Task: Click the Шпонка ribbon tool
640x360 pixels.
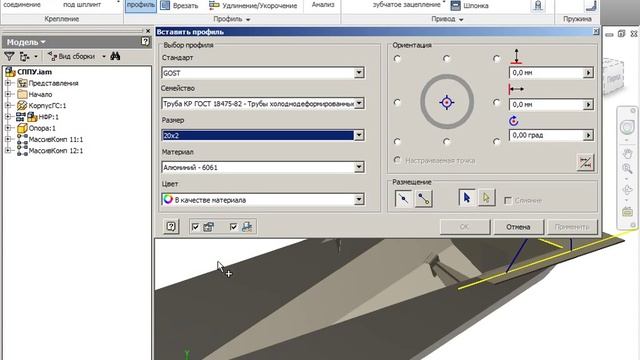Action: point(470,6)
